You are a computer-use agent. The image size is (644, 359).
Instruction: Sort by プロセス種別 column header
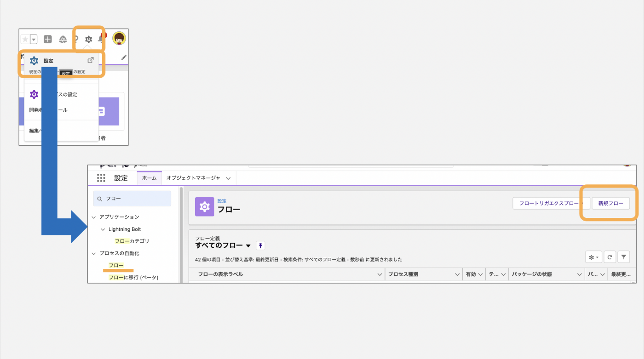coord(403,274)
